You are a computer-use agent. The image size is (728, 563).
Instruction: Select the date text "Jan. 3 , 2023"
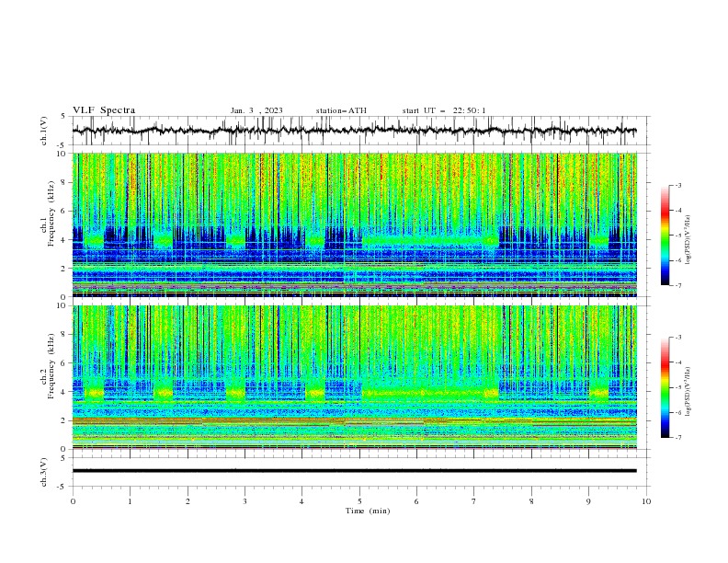(256, 110)
